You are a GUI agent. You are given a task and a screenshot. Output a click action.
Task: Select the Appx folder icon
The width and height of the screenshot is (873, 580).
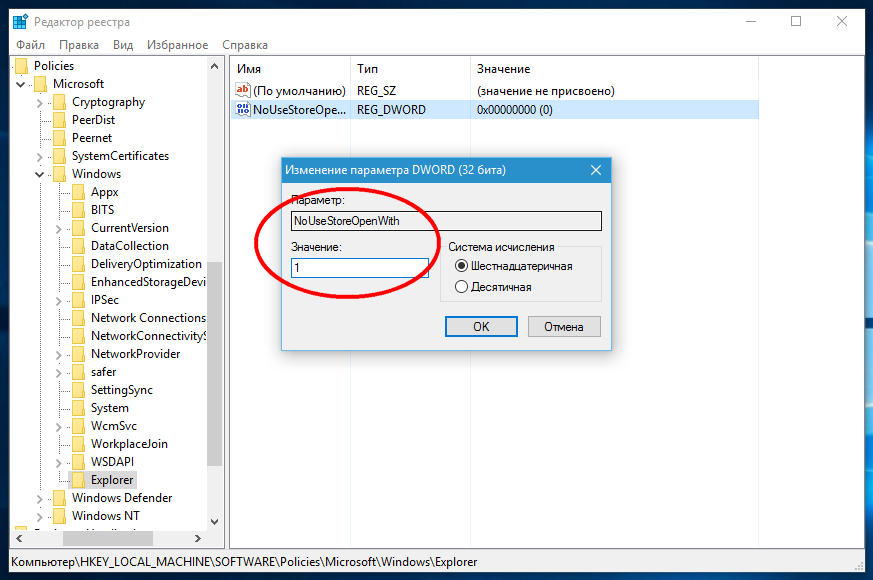[x=79, y=192]
